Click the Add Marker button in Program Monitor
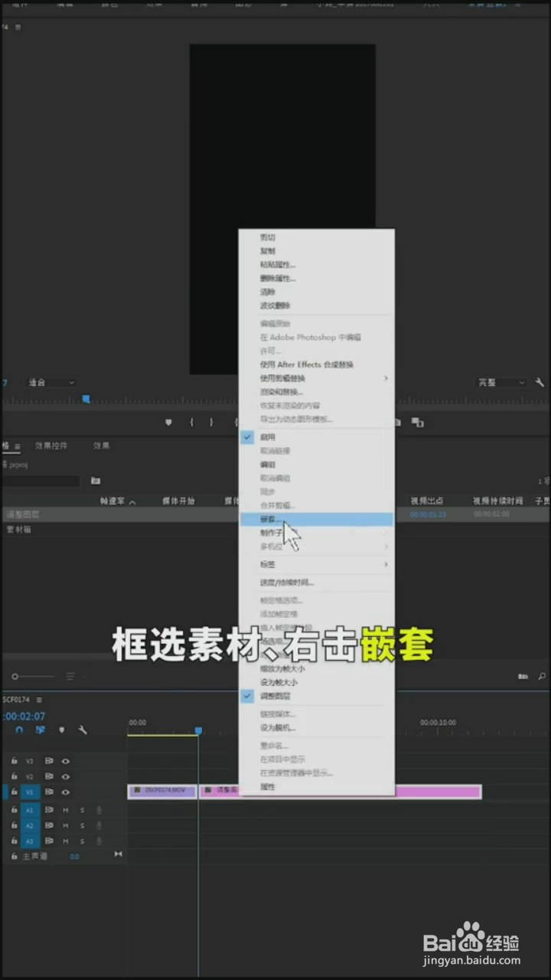The height and width of the screenshot is (980, 551). click(x=168, y=422)
